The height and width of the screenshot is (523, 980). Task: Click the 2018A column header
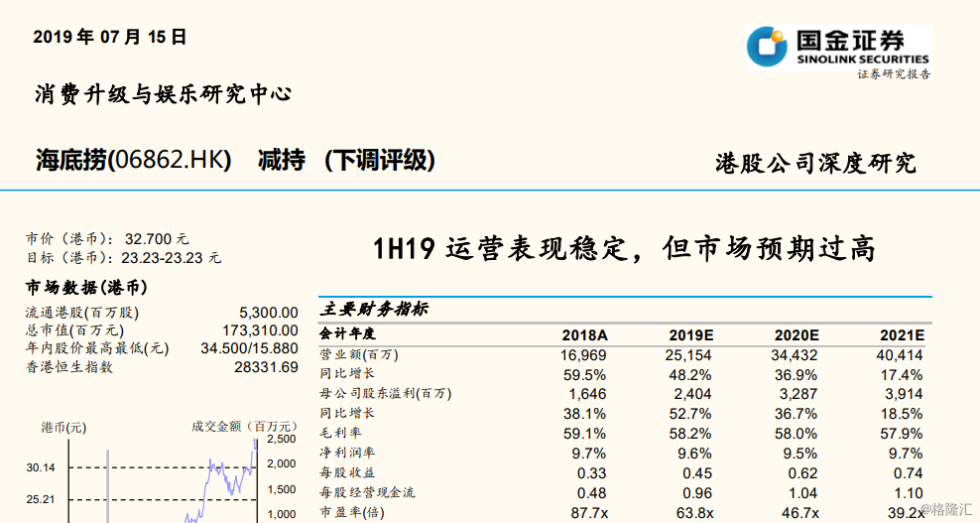(x=584, y=335)
